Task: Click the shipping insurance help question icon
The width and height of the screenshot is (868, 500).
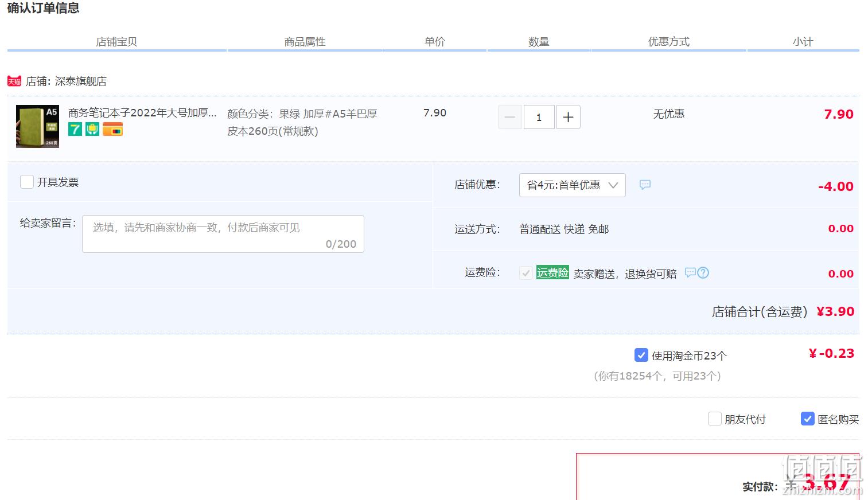Action: point(703,273)
